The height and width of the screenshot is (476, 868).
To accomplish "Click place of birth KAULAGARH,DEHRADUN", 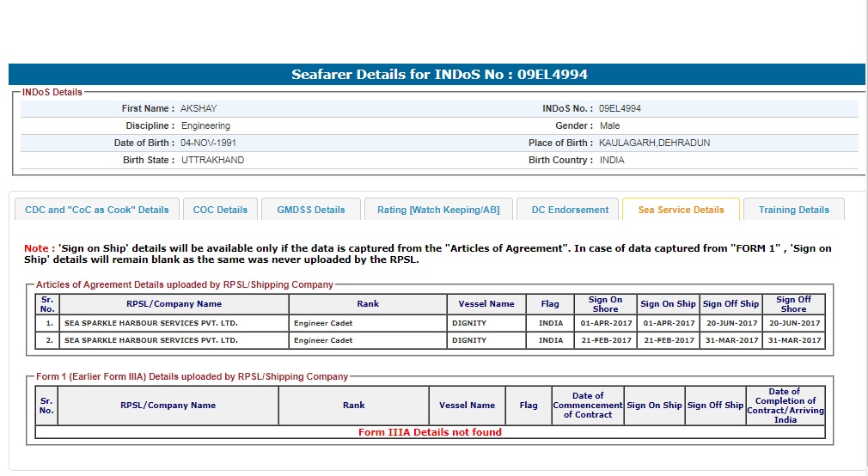I will [x=654, y=143].
